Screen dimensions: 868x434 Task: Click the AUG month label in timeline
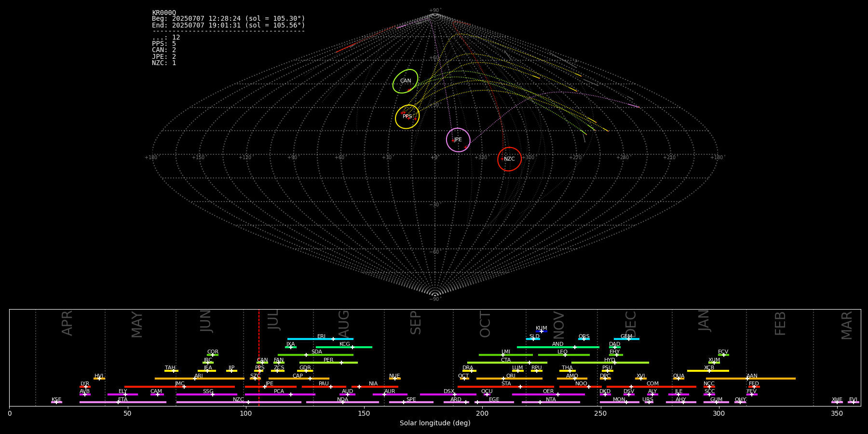[344, 324]
